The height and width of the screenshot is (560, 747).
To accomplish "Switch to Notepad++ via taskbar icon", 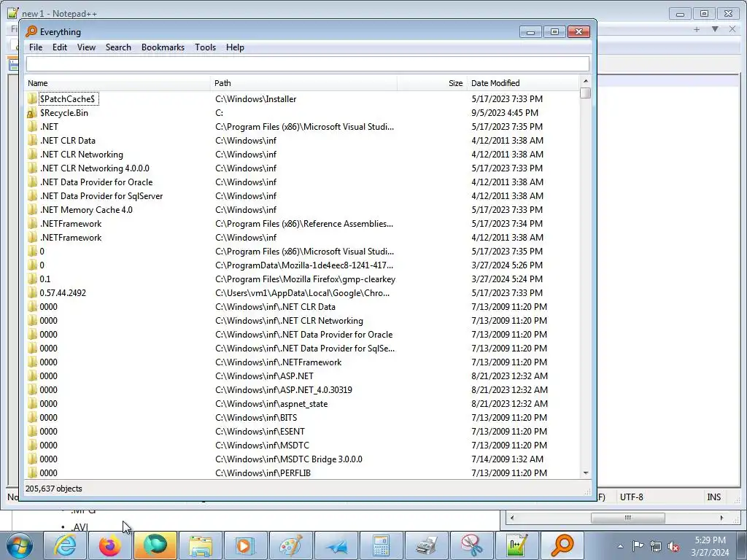I will point(517,545).
